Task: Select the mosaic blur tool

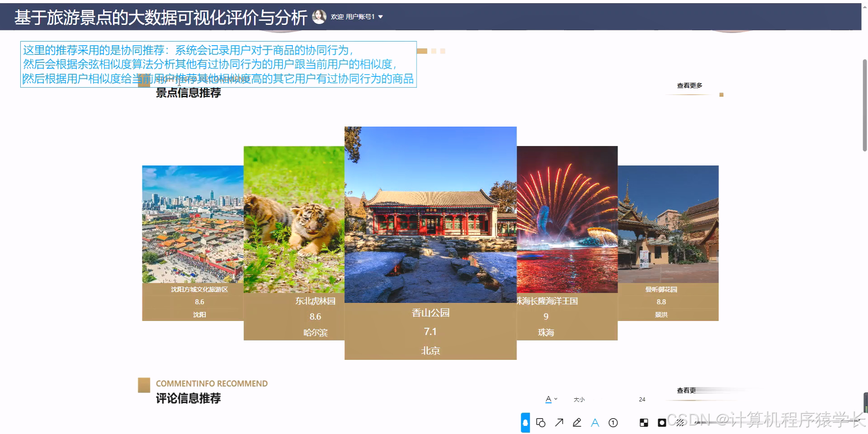Action: [679, 423]
